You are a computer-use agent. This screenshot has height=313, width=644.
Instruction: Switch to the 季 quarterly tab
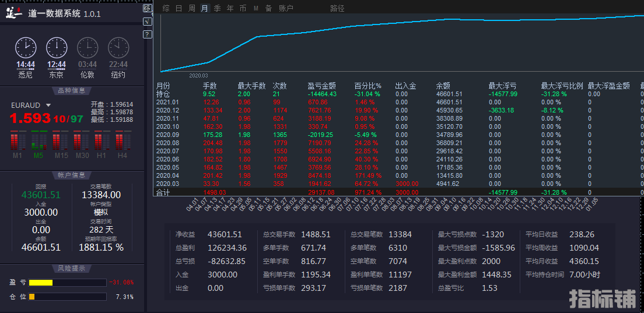pyautogui.click(x=217, y=8)
